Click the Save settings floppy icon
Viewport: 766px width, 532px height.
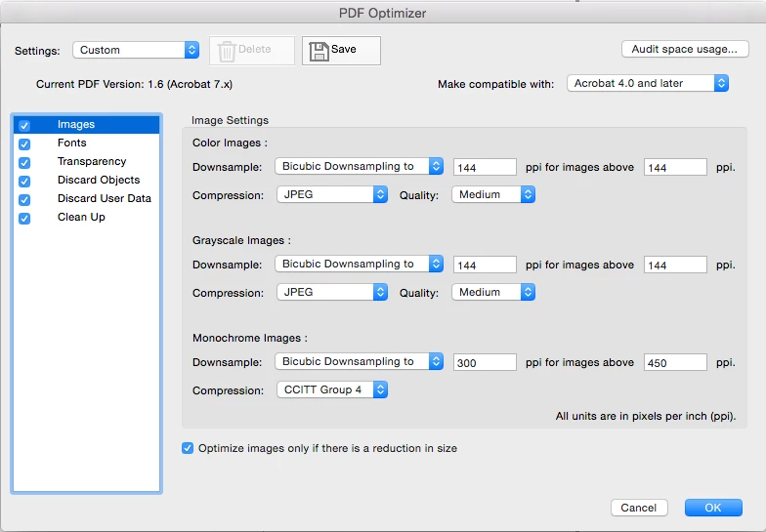click(319, 51)
